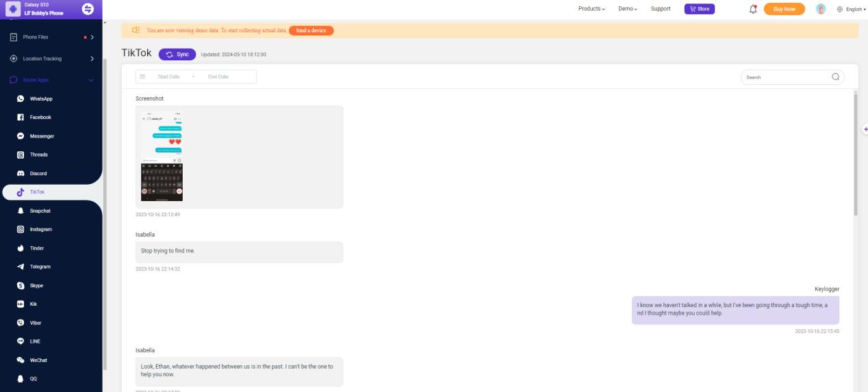Open the user avatar profile
The width and height of the screenshot is (868, 392).
coord(821,8)
